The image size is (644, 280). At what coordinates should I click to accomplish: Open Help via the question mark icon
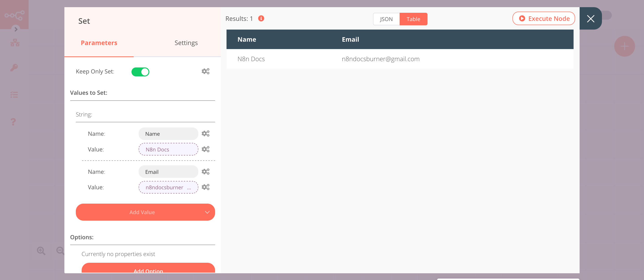[x=13, y=122]
